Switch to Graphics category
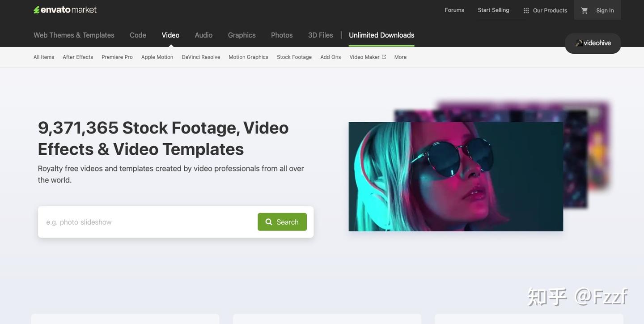644x324 pixels. point(241,35)
